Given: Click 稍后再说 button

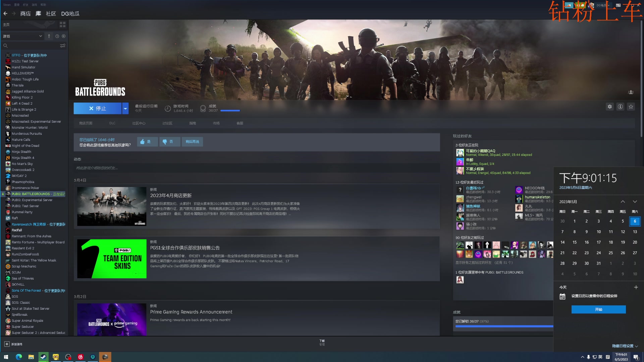Looking at the screenshot, I should pyautogui.click(x=193, y=142).
